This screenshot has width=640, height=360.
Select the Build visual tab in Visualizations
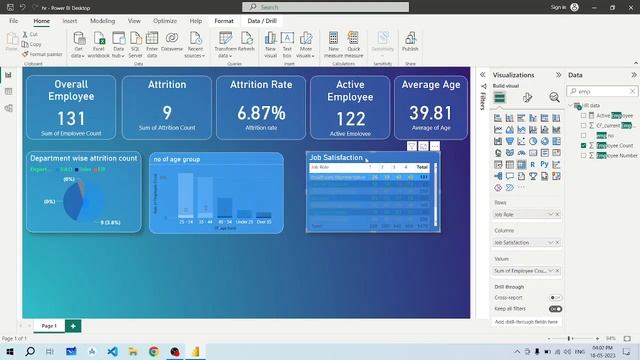(x=500, y=98)
